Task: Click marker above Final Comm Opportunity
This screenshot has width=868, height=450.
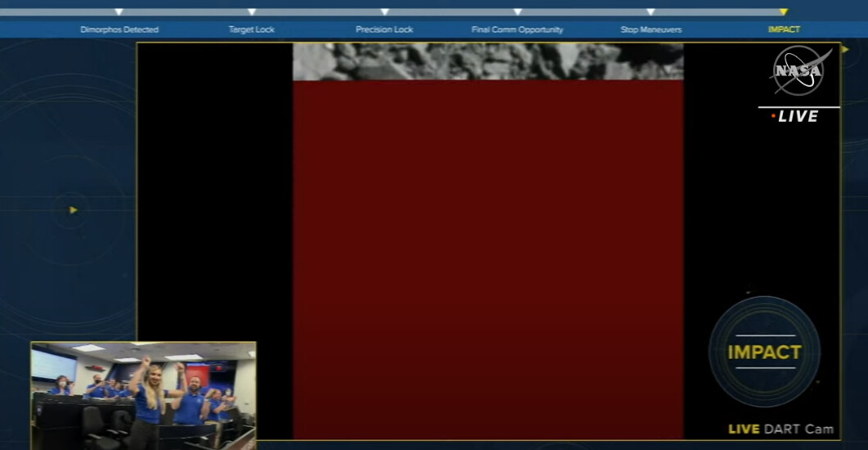Action: coord(517,12)
